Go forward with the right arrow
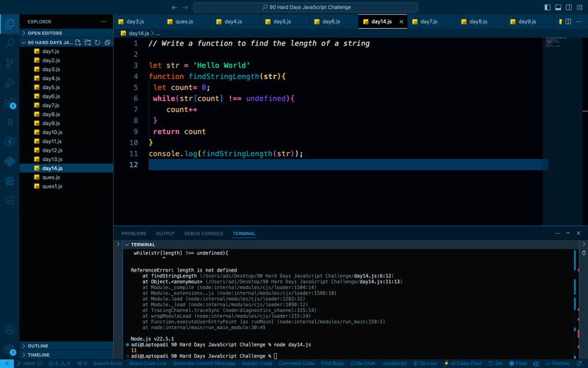Screen dimensions: 588x368 click(185, 7)
